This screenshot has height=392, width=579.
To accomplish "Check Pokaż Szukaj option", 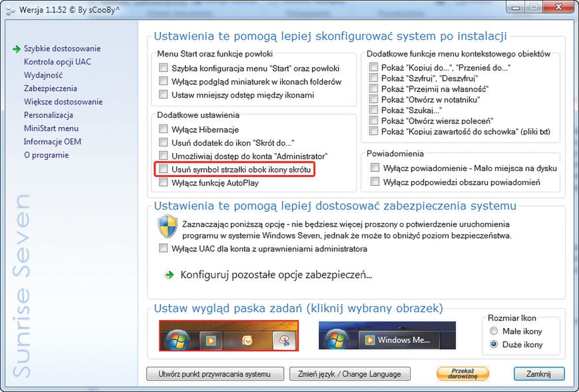I will (x=374, y=110).
